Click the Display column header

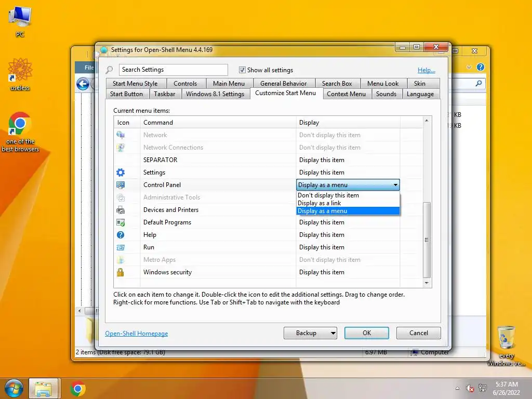[x=348, y=123]
